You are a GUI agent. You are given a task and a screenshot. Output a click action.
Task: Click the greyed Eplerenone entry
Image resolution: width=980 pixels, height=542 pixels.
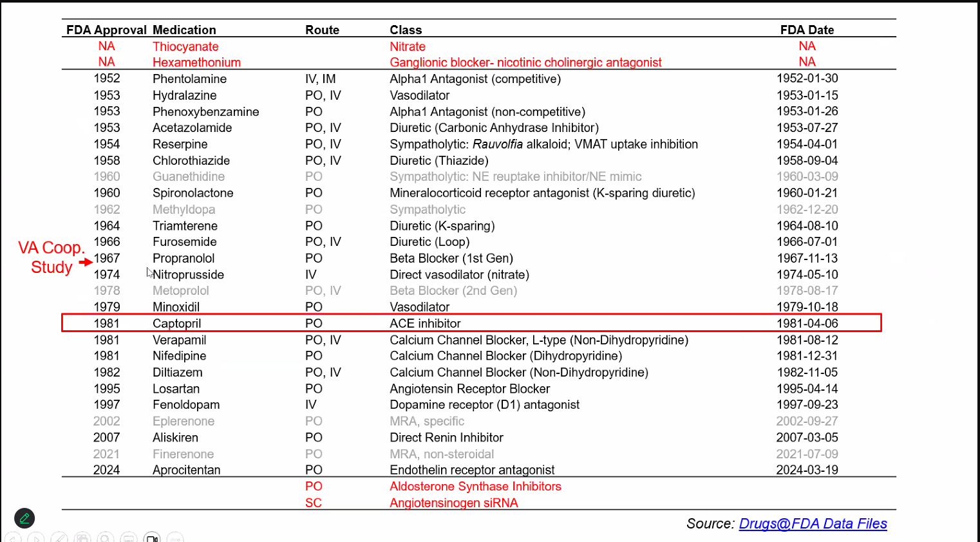184,421
